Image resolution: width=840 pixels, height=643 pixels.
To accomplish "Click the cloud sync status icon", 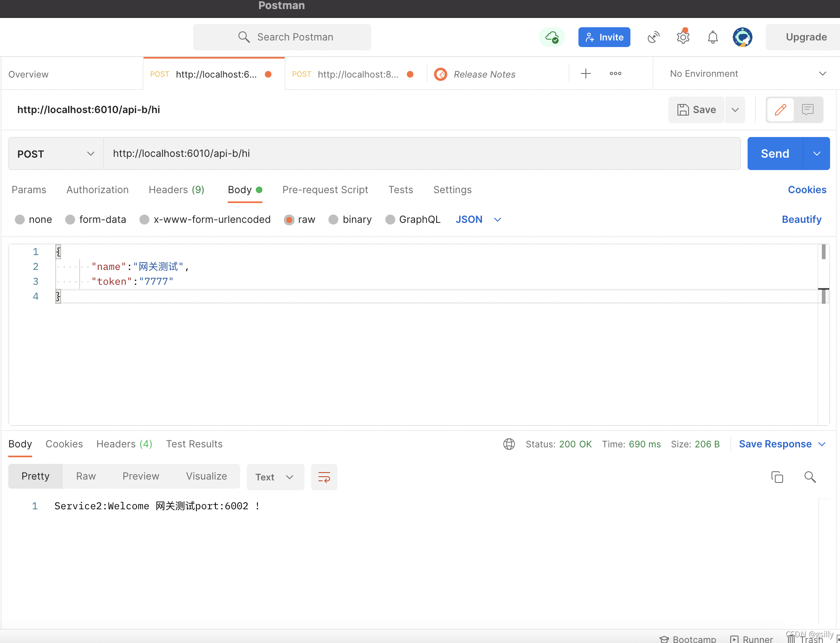I will pos(552,37).
